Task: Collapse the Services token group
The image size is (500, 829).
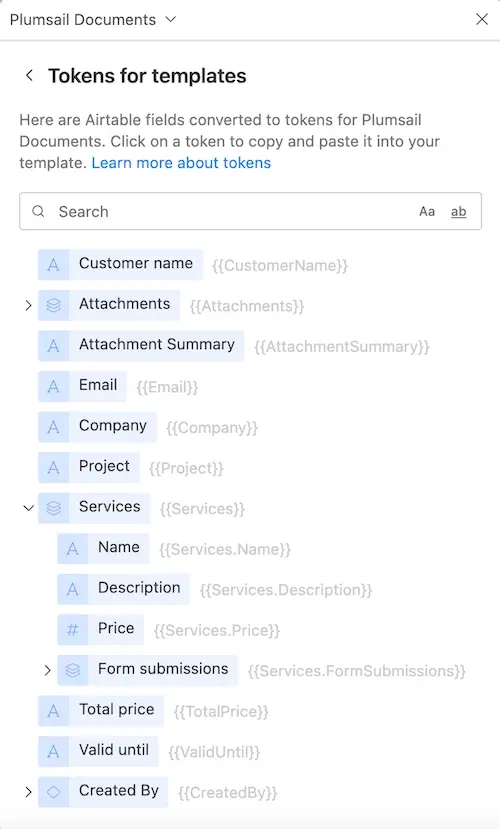Action: click(x=29, y=508)
